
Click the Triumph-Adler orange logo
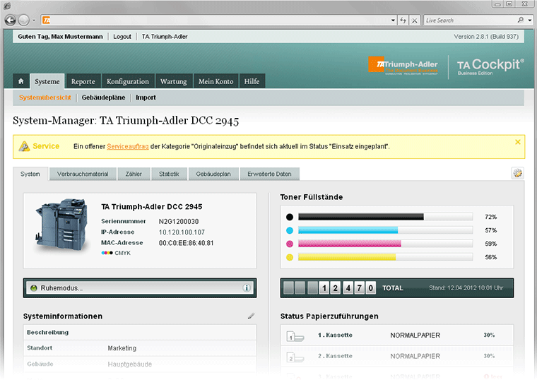tap(403, 65)
